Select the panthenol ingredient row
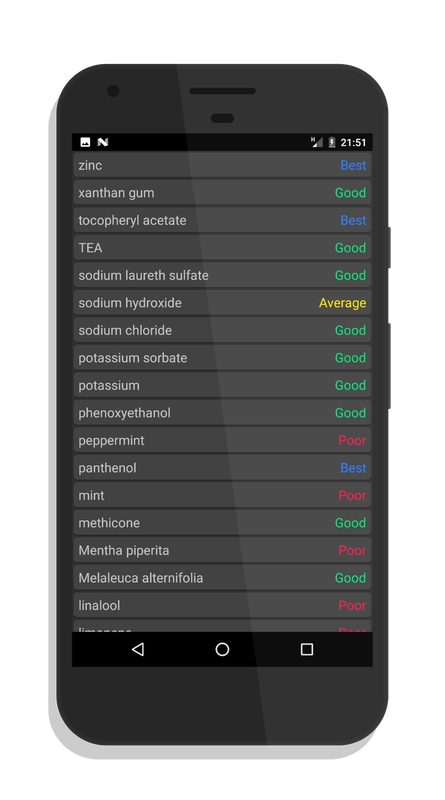This screenshot has width=445, height=800. (x=222, y=468)
